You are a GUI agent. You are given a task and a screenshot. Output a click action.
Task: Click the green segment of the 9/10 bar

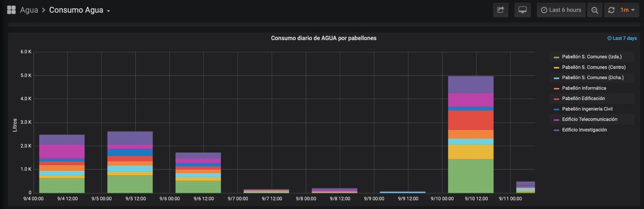tap(471, 176)
